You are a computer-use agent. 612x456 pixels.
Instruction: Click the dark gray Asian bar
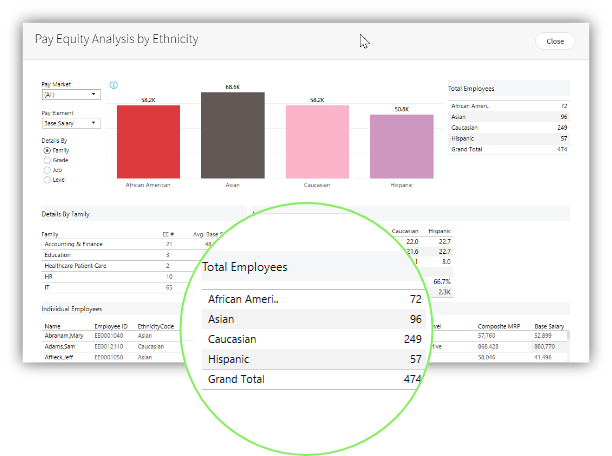pyautogui.click(x=232, y=135)
